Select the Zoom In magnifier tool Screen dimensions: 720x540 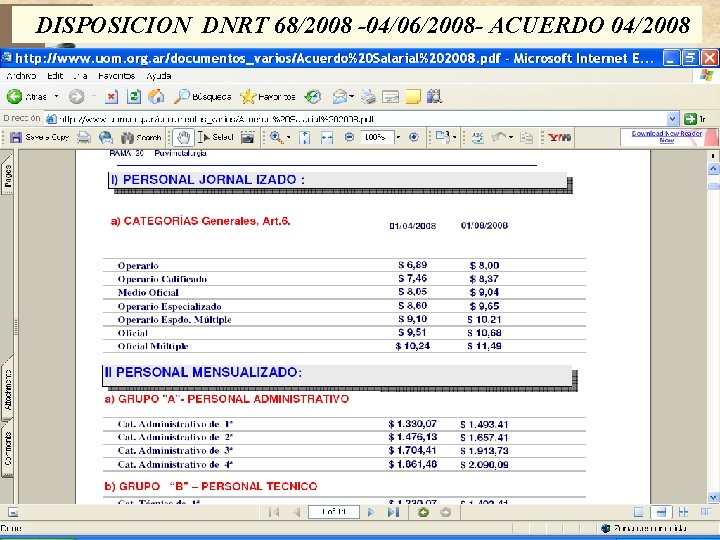[276, 137]
